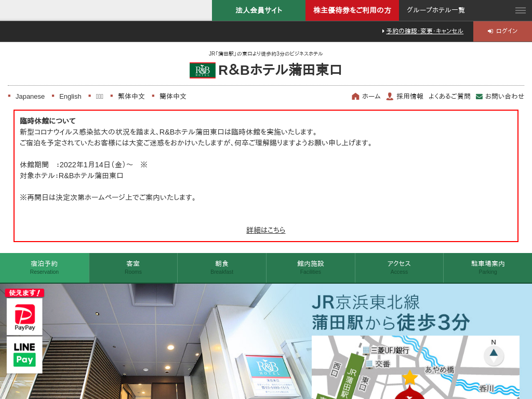Open 採用情報 link
The width and height of the screenshot is (532, 399).
(x=410, y=96)
